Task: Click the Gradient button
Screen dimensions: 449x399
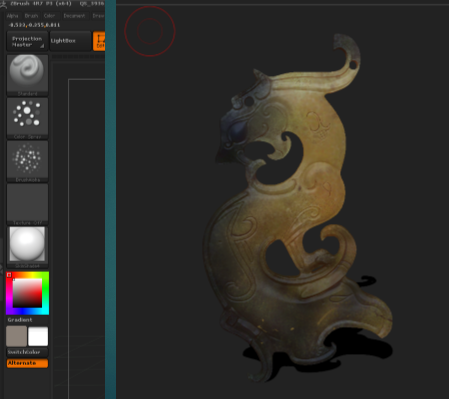Action: (x=20, y=320)
